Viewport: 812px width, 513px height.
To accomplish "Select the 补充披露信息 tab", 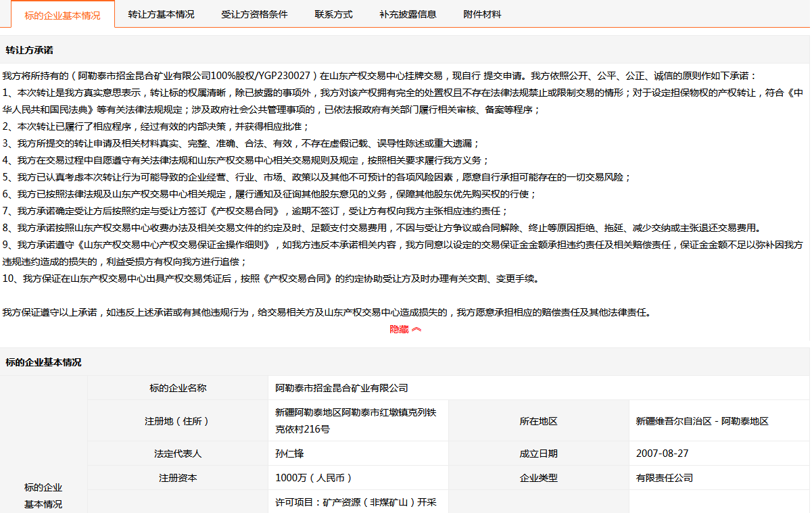I will tap(408, 14).
